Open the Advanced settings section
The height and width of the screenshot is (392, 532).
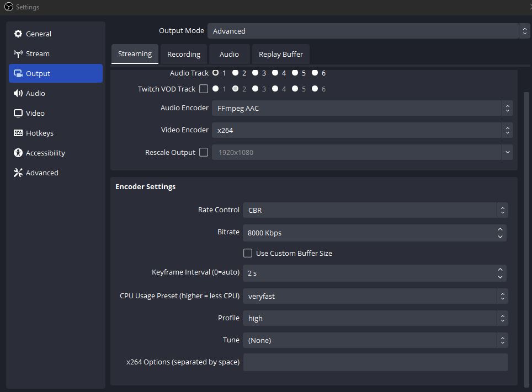(x=40, y=173)
